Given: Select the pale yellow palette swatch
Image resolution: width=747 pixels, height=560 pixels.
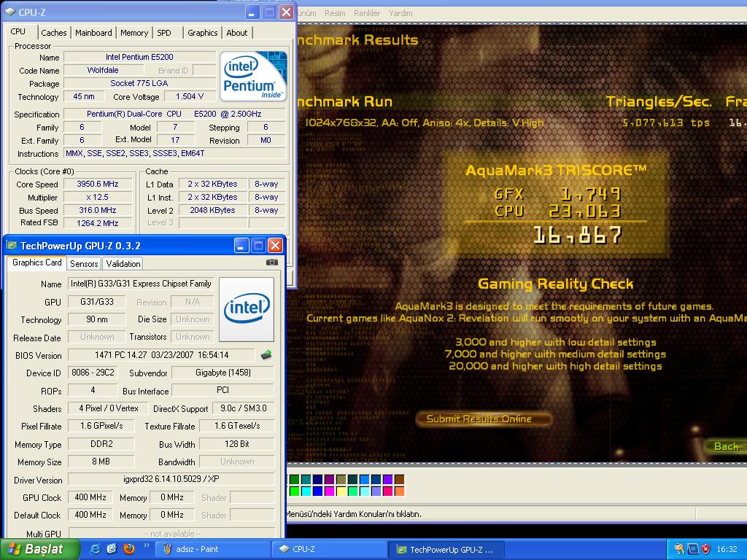Looking at the screenshot, I should (341, 491).
